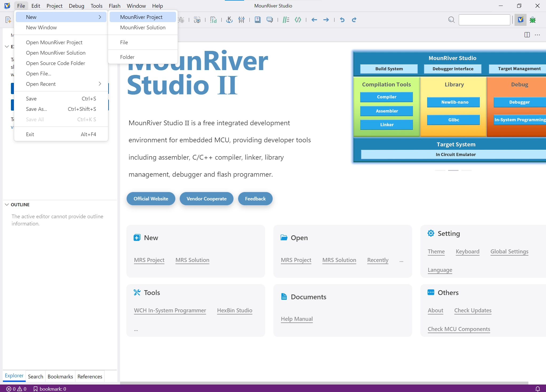This screenshot has height=392, width=546.
Task: Click the MounRiver perspective icon in toolbar
Action: (520, 20)
